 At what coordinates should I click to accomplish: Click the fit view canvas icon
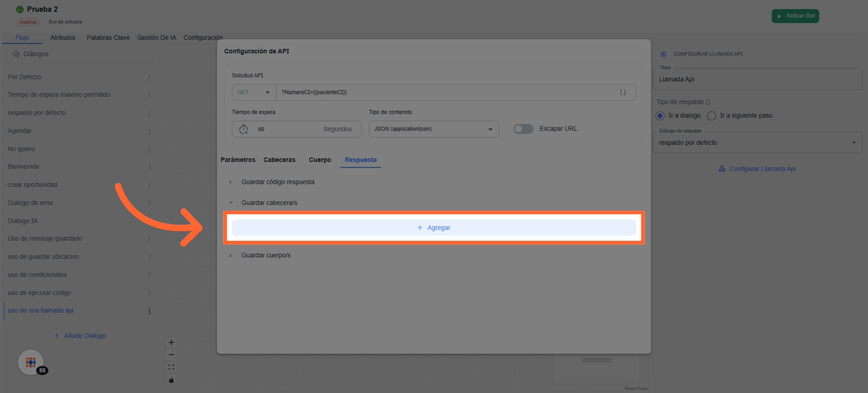tap(171, 367)
